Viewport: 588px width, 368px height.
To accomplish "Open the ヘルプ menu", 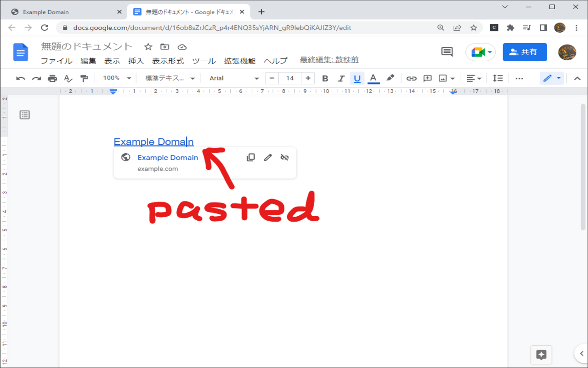I will [275, 61].
